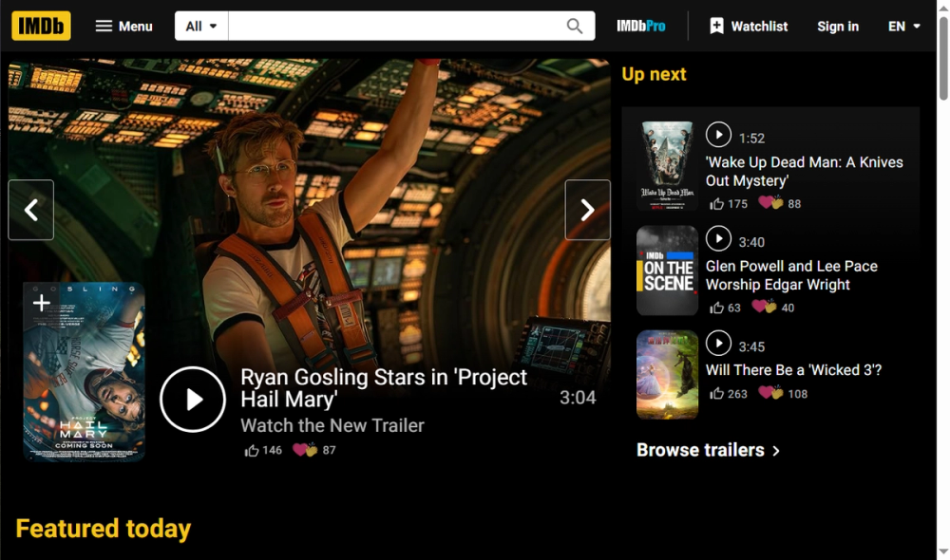Expand the EN language dropdown
Viewport: 950px width, 560px height.
click(904, 26)
